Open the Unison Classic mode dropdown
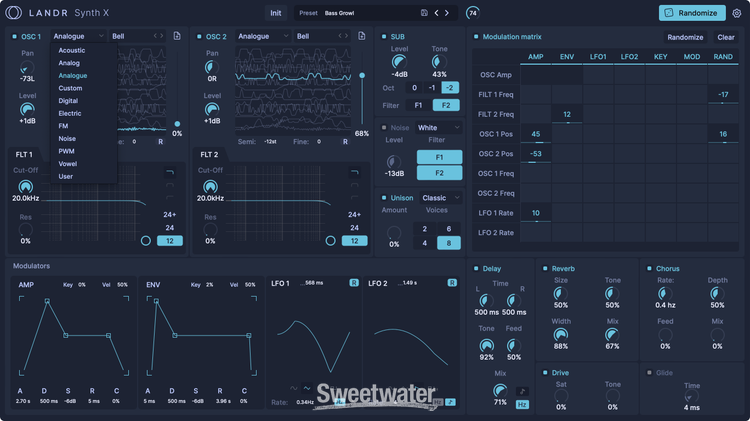This screenshot has height=421, width=750. click(441, 198)
